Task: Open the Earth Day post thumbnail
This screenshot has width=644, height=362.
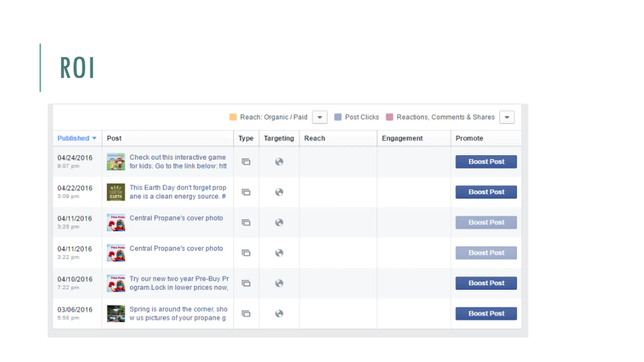Action: click(116, 192)
